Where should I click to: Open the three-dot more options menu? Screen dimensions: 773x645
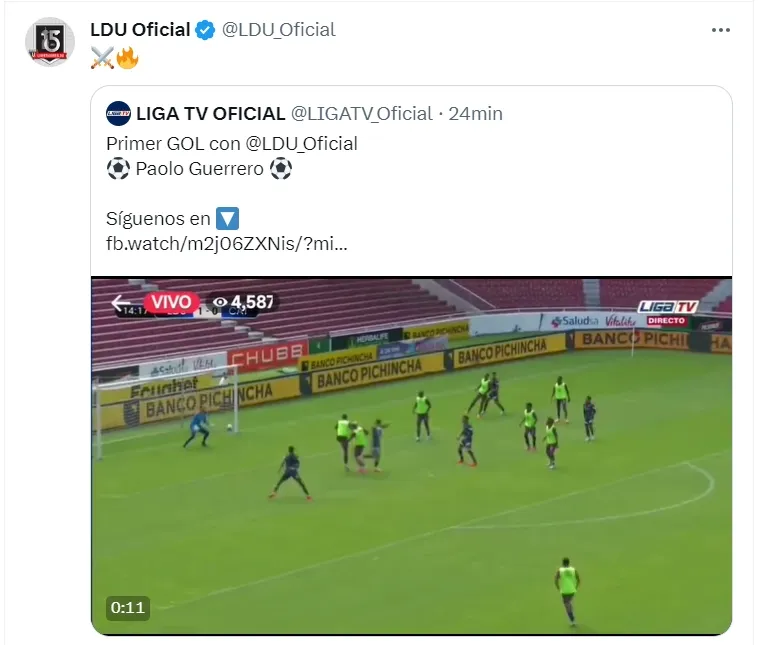click(x=720, y=30)
